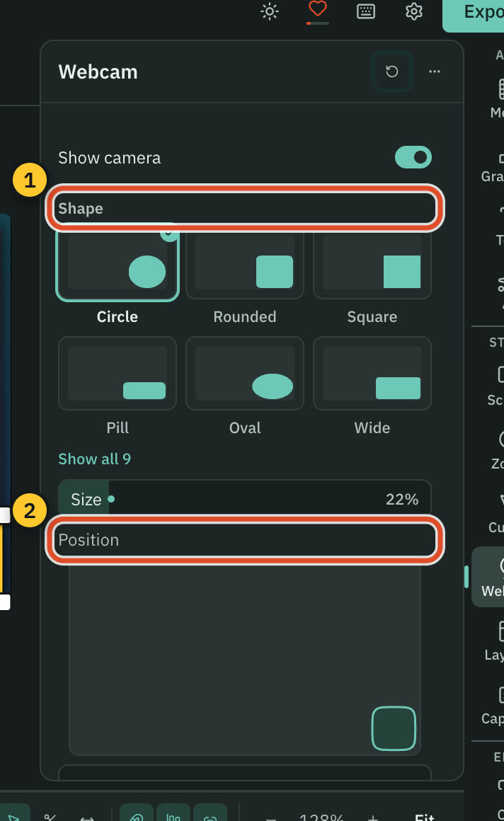This screenshot has width=504, height=821.
Task: Toggle the light/dark theme sun icon
Action: coord(270,11)
